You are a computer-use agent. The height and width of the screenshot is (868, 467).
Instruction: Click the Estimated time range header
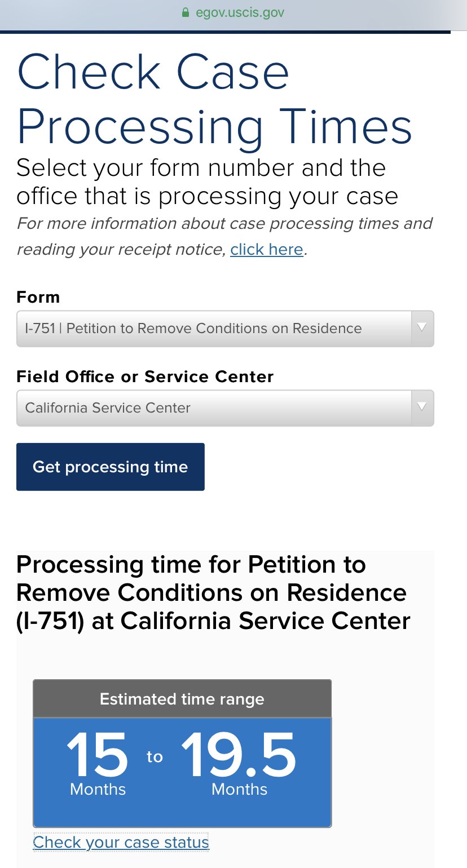pyautogui.click(x=182, y=699)
